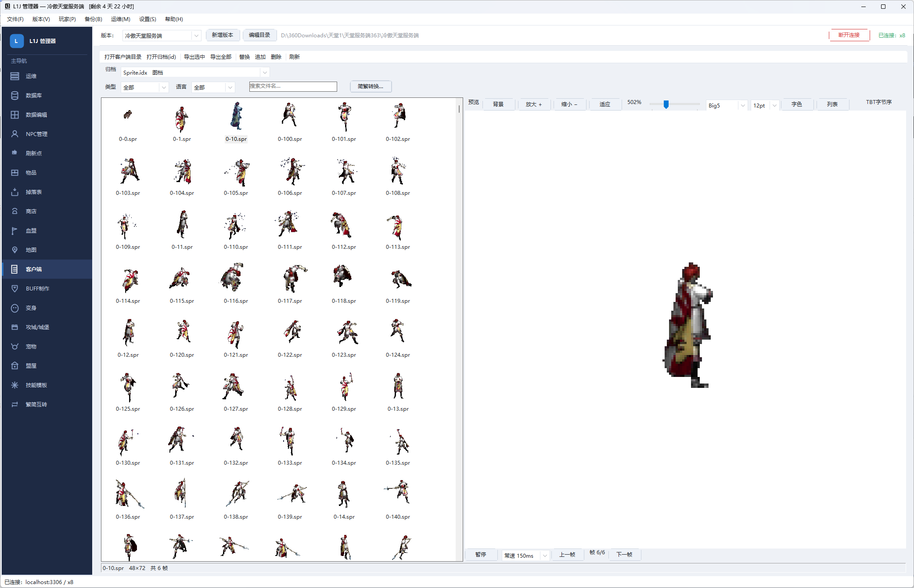Click 刷新 refresh toolbar item
Viewport: 914px width, 588px height.
point(294,57)
